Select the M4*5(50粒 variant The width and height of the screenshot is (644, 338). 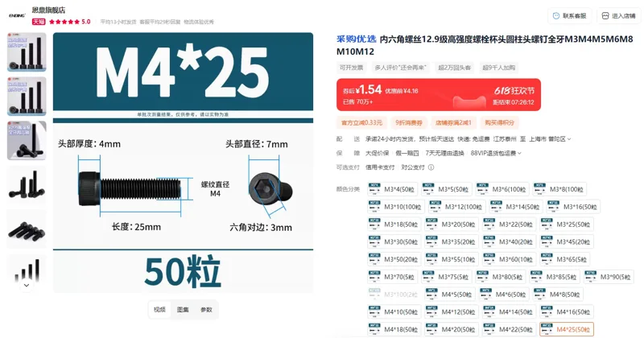(x=450, y=294)
